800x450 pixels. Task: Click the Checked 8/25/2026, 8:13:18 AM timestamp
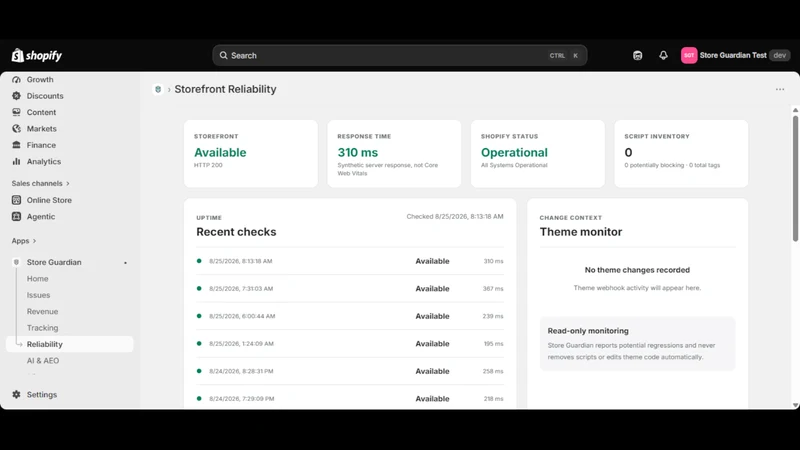[455, 216]
